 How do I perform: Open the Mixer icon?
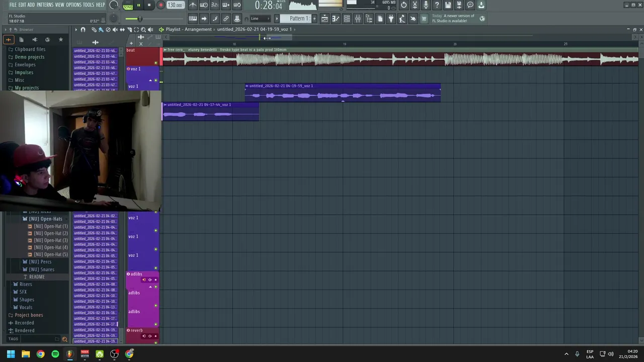point(358,19)
